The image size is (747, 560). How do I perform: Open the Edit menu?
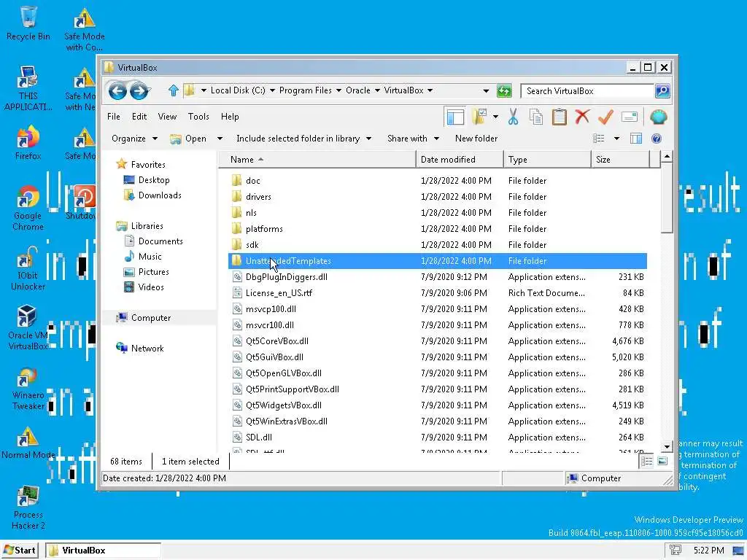click(x=139, y=117)
